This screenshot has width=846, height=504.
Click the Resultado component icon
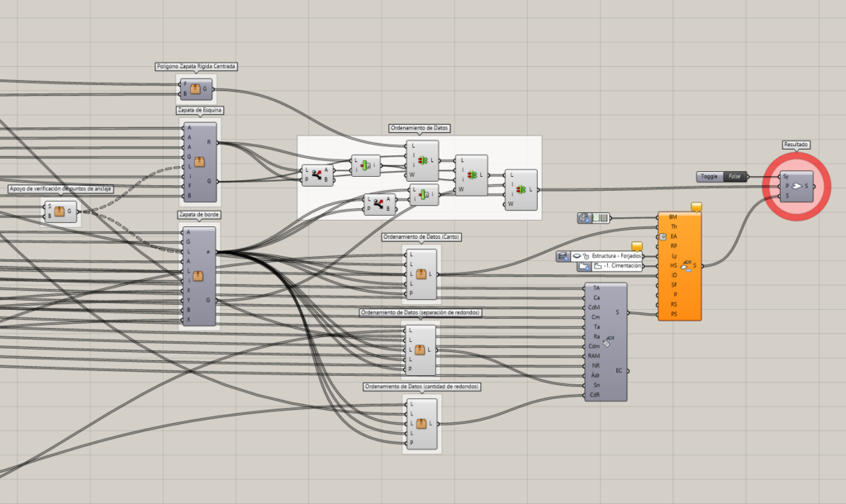coord(795,186)
